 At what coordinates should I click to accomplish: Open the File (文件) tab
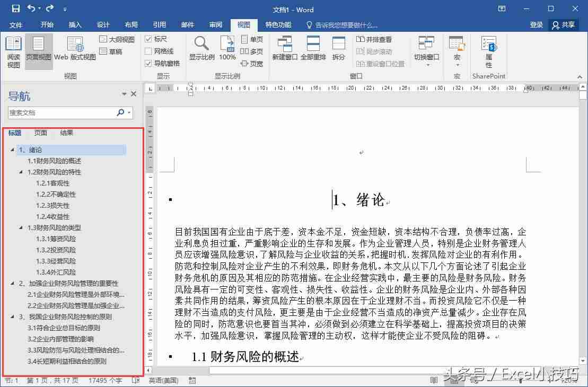pos(16,25)
